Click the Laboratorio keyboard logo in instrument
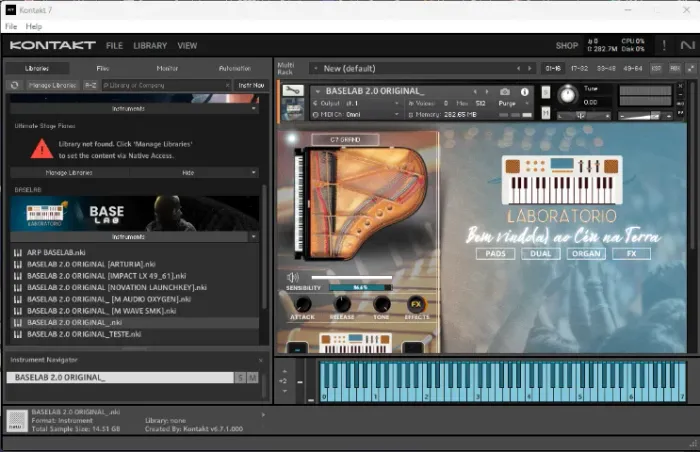The width and height of the screenshot is (700, 452). tap(562, 180)
